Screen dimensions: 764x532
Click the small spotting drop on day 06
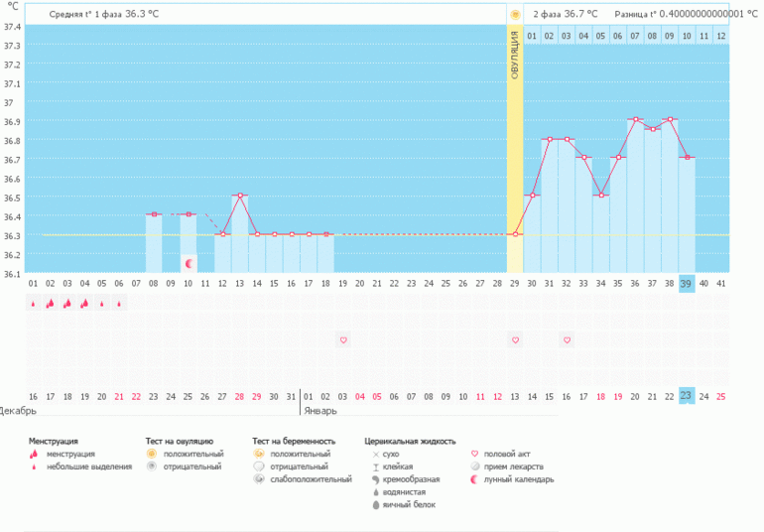(119, 304)
